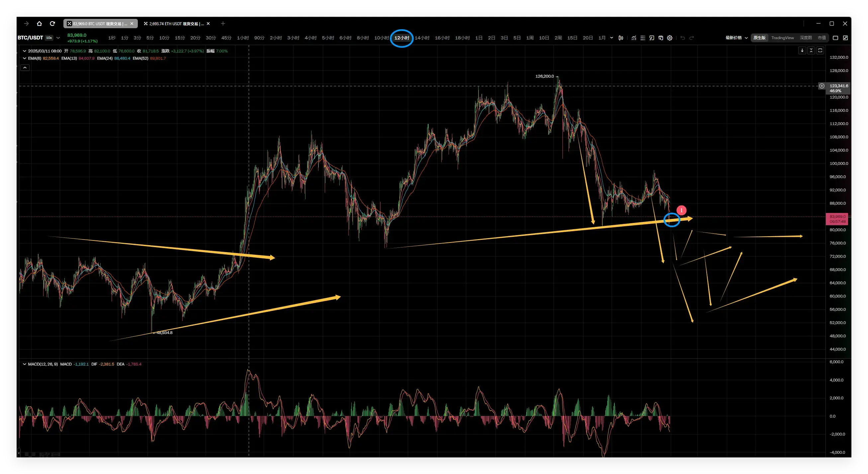Toggle the 原生版 native chart view
Image resolution: width=868 pixels, height=474 pixels.
click(x=759, y=38)
